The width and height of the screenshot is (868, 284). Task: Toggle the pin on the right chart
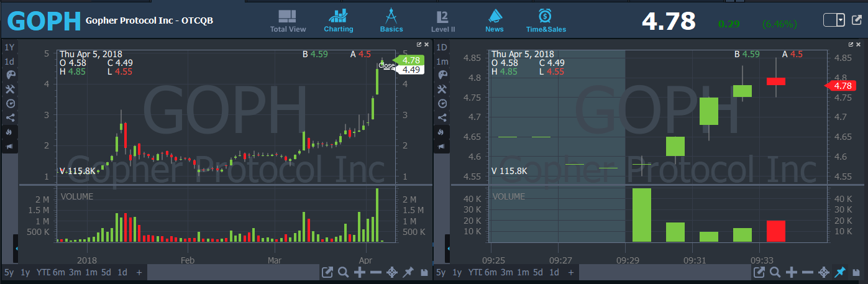coord(840,272)
